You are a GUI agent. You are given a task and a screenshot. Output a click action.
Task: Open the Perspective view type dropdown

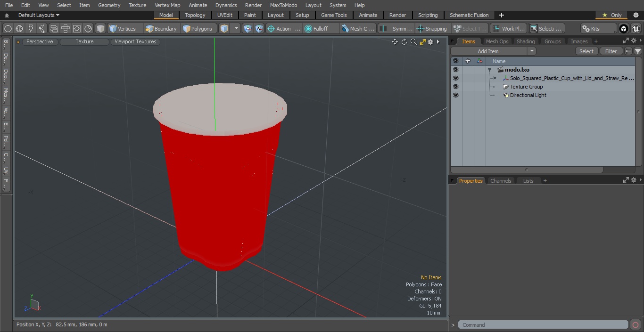(40, 41)
